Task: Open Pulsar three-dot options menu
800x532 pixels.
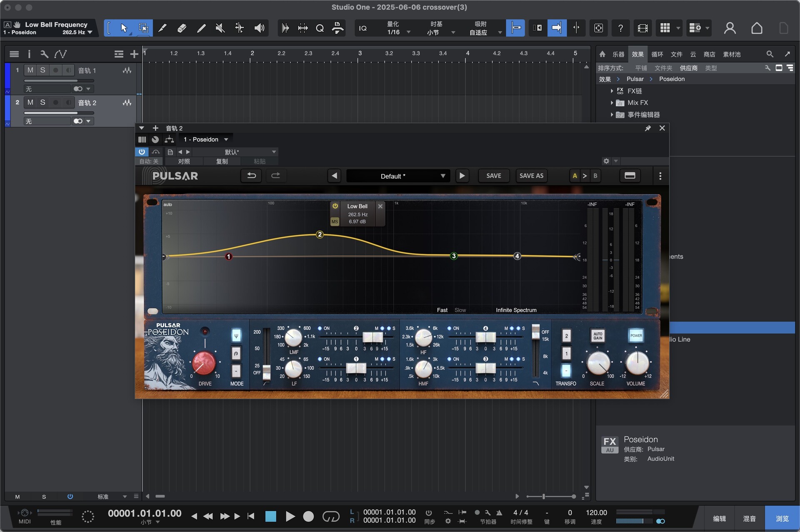Action: pyautogui.click(x=660, y=176)
